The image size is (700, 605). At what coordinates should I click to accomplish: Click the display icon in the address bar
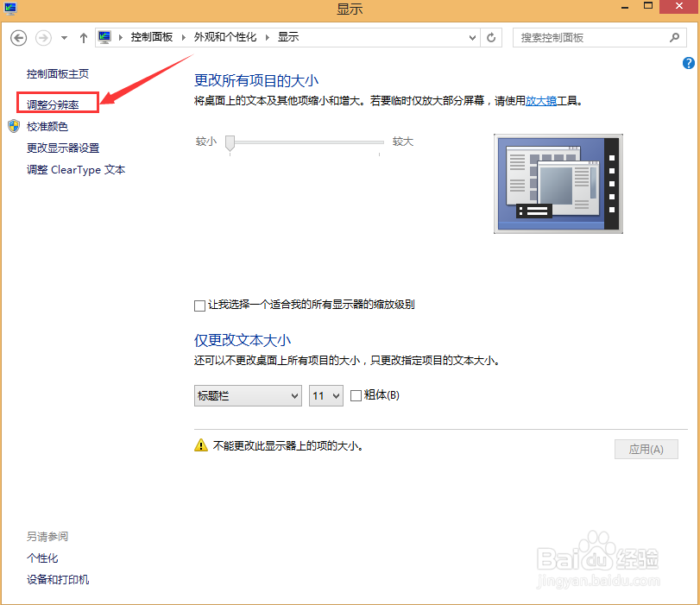pos(104,37)
